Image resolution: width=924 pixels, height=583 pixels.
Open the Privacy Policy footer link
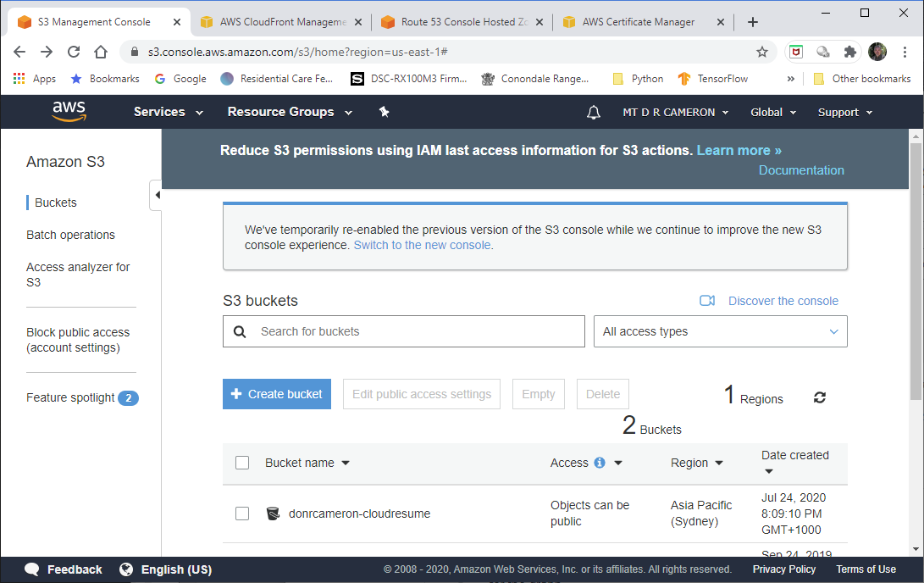[783, 569]
